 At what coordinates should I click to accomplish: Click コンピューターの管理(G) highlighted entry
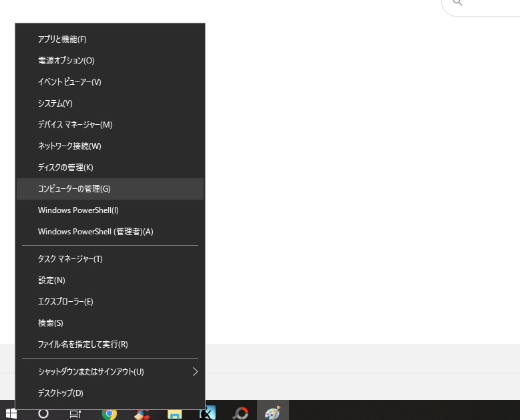(109, 189)
